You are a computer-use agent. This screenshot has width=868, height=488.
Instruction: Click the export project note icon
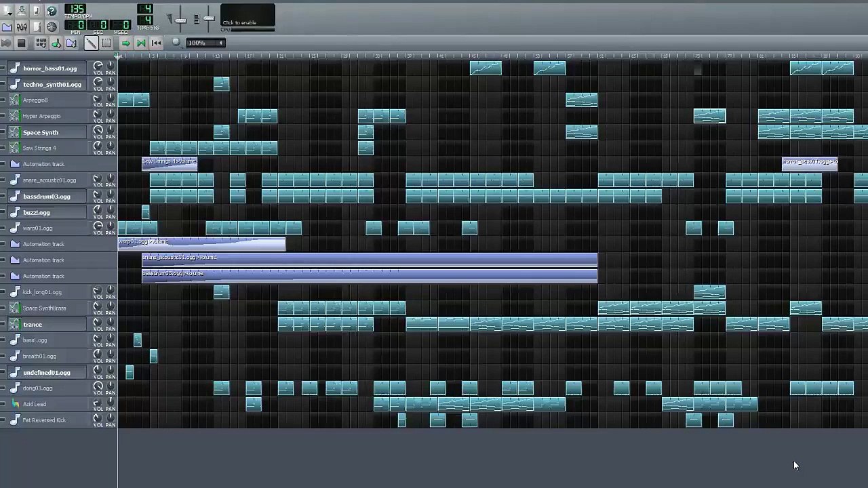[37, 11]
